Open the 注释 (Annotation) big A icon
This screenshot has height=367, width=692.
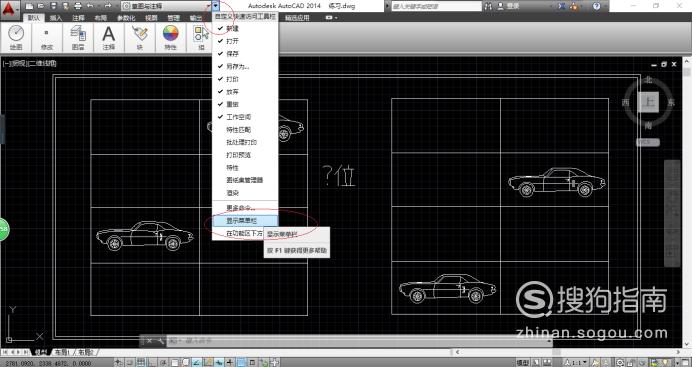(109, 37)
